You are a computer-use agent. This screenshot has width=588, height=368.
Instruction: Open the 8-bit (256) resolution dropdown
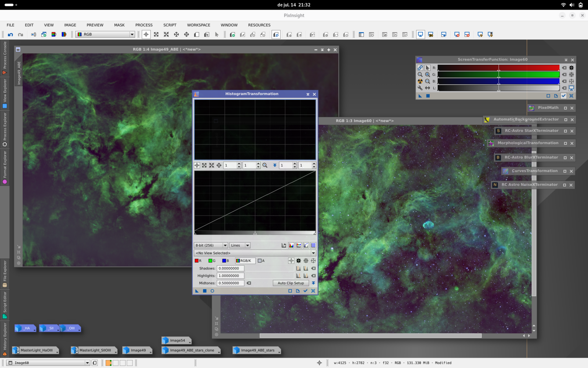[x=211, y=245]
